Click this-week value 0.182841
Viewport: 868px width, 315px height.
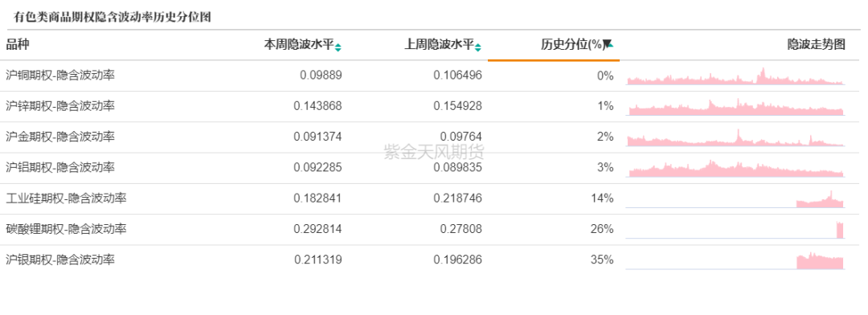tap(317, 198)
